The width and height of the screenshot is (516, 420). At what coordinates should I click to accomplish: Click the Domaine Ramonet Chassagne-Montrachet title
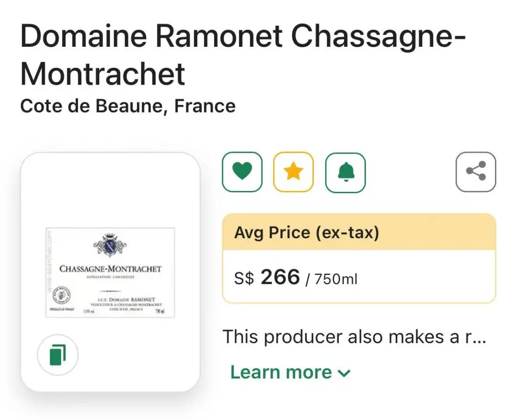coord(243,55)
